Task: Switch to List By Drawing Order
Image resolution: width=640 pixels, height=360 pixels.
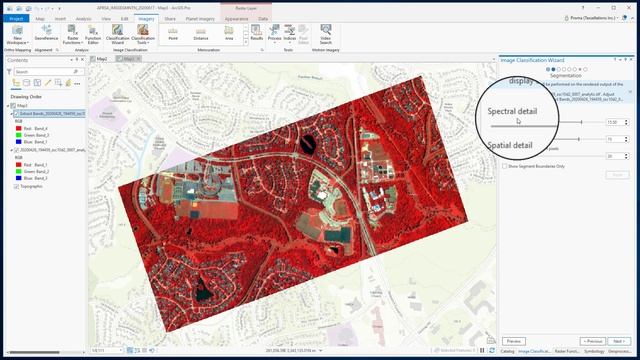Action: coord(16,83)
